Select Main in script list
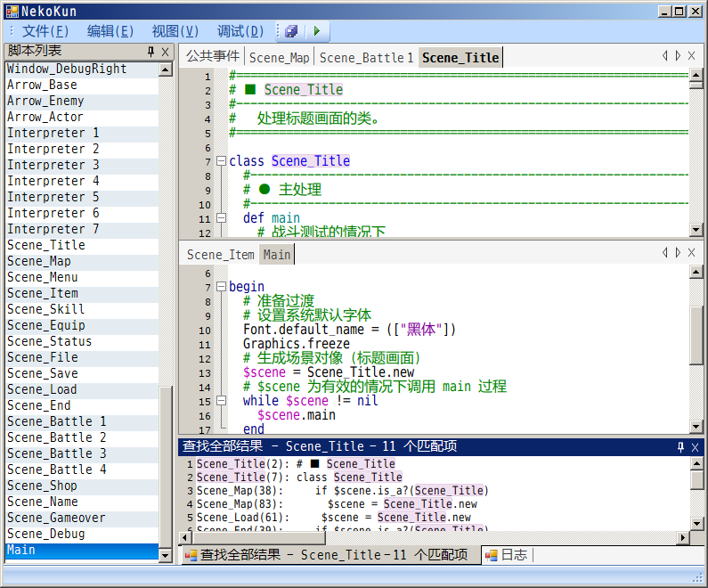Screen dimensions: 708x588 (x=82, y=551)
